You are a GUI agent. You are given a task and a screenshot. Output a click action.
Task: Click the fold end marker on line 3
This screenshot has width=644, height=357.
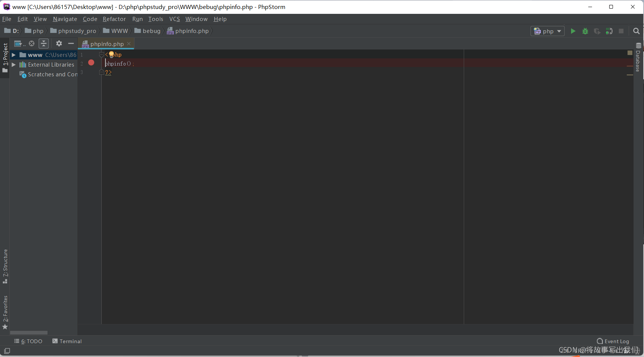[x=101, y=72]
